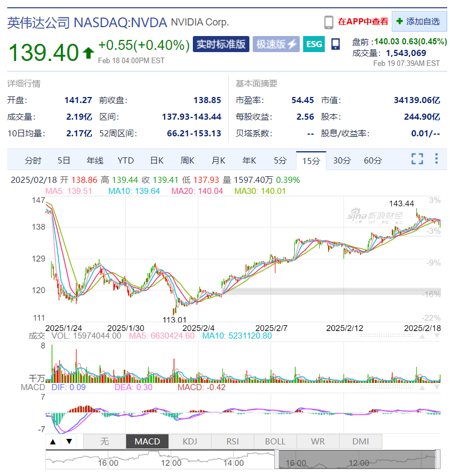This screenshot has width=450, height=476.
Task: Click the MA10: 139.64 legend label
Action: click(x=134, y=191)
